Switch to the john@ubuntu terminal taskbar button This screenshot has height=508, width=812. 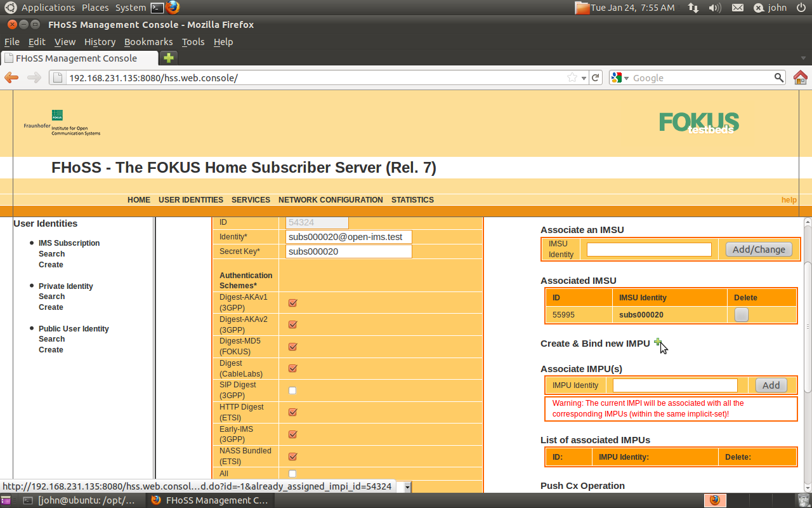(79, 500)
